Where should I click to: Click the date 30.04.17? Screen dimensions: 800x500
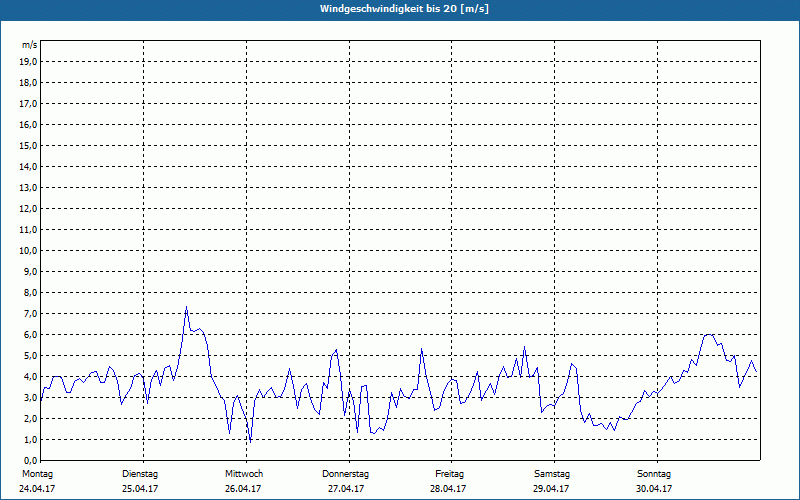click(654, 489)
